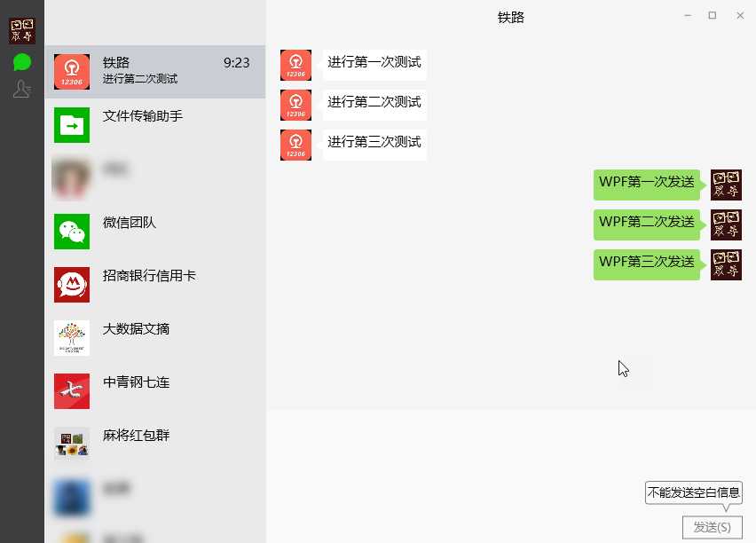
Task: Close the chat window
Action: [x=740, y=16]
